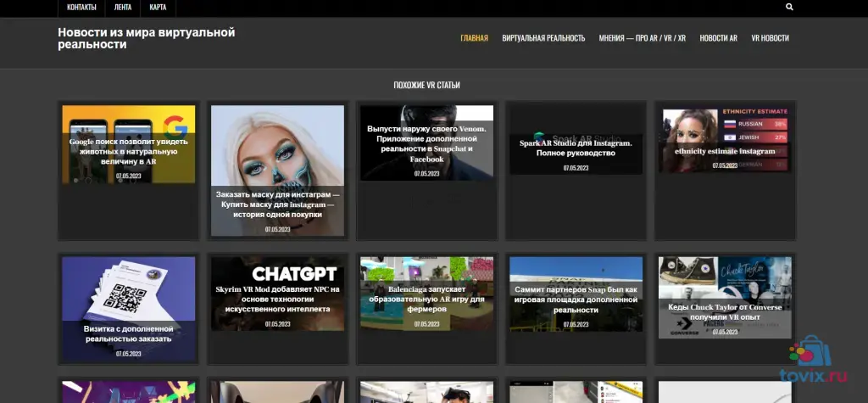Open article Визитка с дополненной реальностью заказать
The image size is (868, 403).
[129, 333]
